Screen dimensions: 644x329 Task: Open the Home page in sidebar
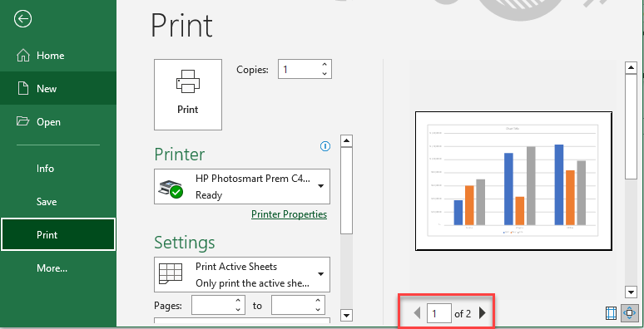click(58, 56)
